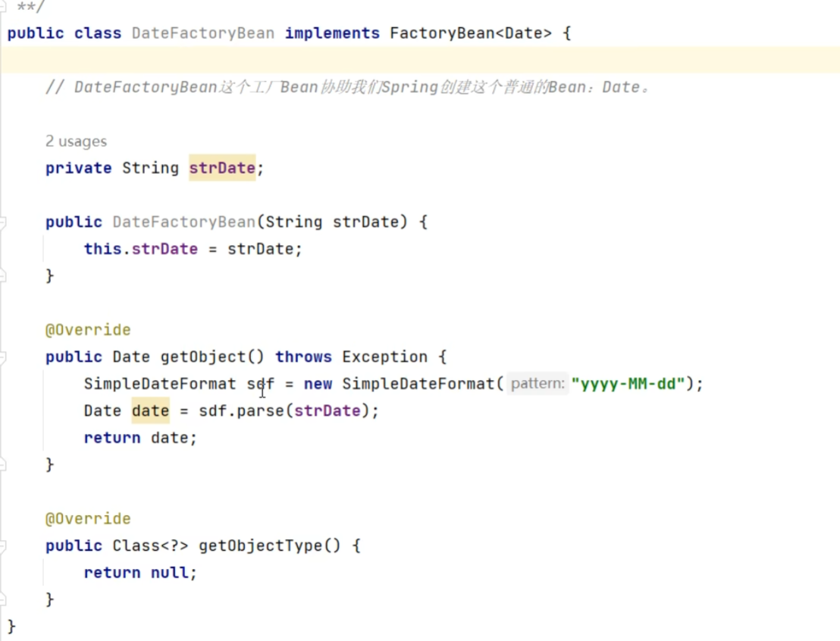
Task: Click the second @Override annotation above getObjectType
Action: [x=88, y=519]
